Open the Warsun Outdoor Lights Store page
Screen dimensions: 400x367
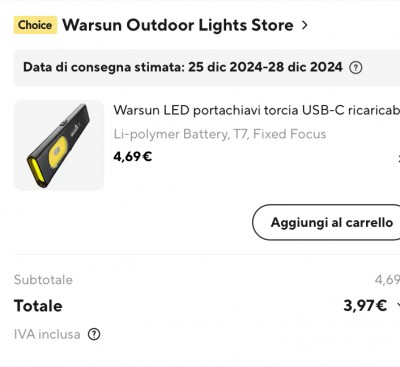178,25
